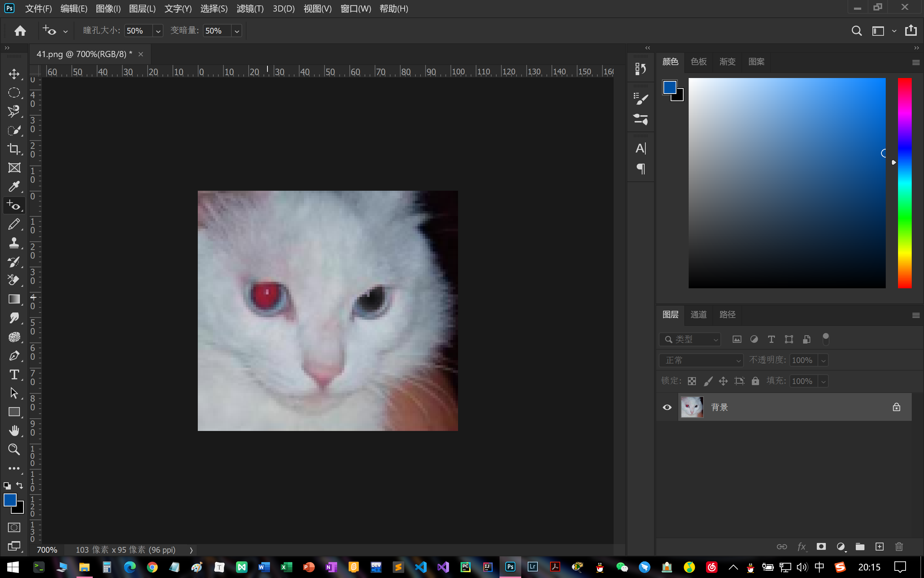Toggle lock image pixels brush icon

[x=708, y=381]
